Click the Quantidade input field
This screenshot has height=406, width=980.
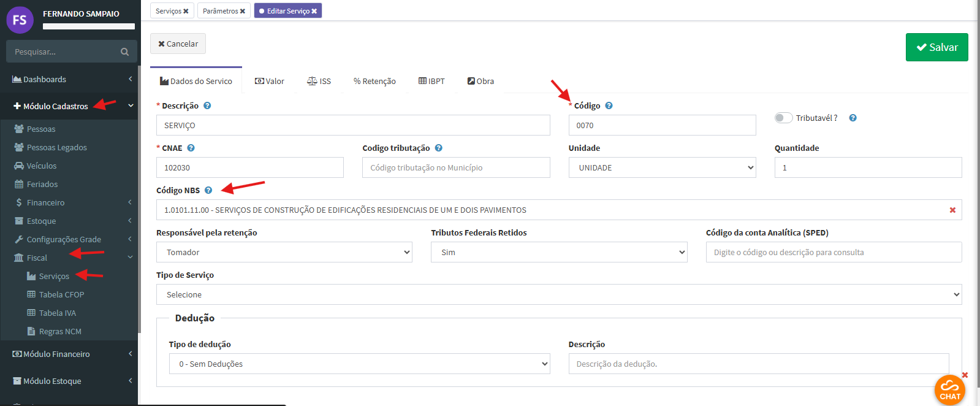[867, 167]
